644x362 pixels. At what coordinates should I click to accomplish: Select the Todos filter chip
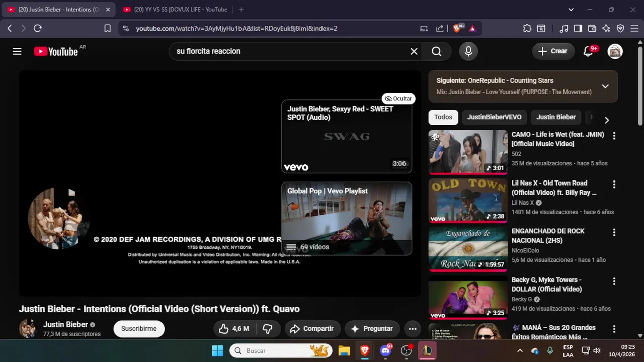click(x=443, y=117)
